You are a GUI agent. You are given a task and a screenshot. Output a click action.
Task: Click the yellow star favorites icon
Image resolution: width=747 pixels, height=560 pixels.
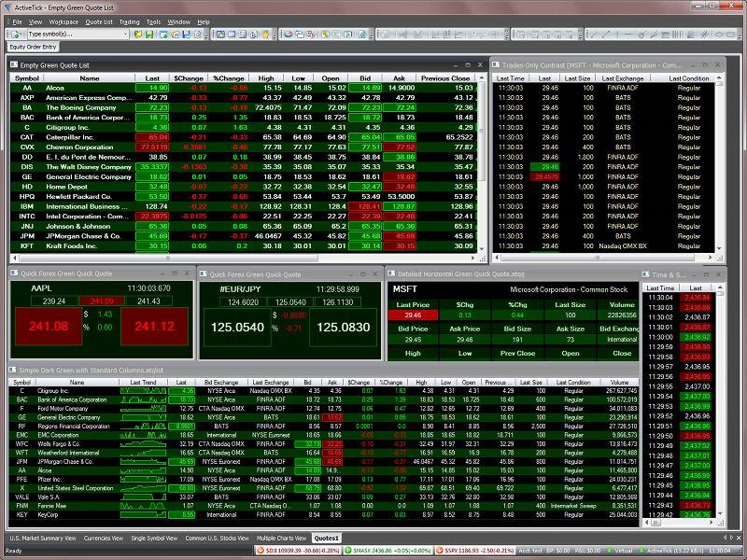[x=265, y=35]
